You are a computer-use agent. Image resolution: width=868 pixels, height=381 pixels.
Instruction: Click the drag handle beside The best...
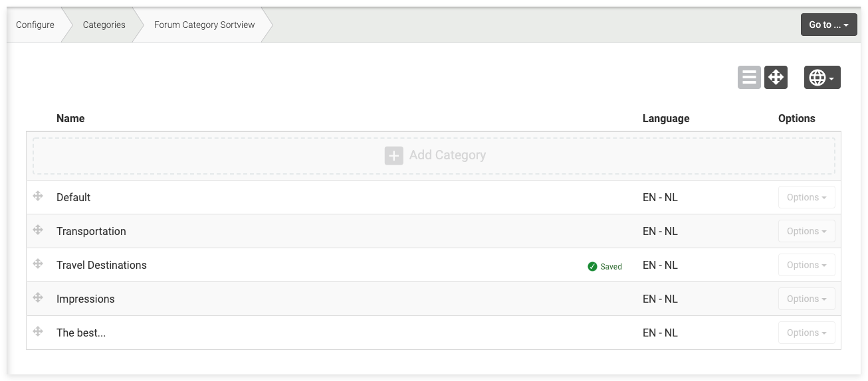tap(38, 331)
